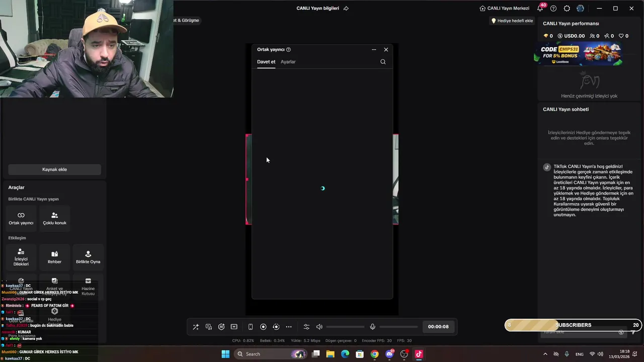
Task: Open Microsoft Edge from taskbar
Action: click(345, 354)
